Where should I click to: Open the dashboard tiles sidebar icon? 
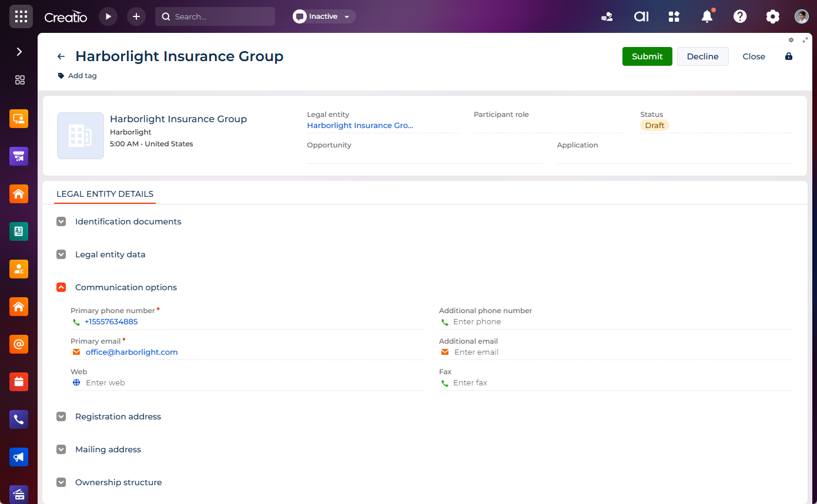(19, 80)
